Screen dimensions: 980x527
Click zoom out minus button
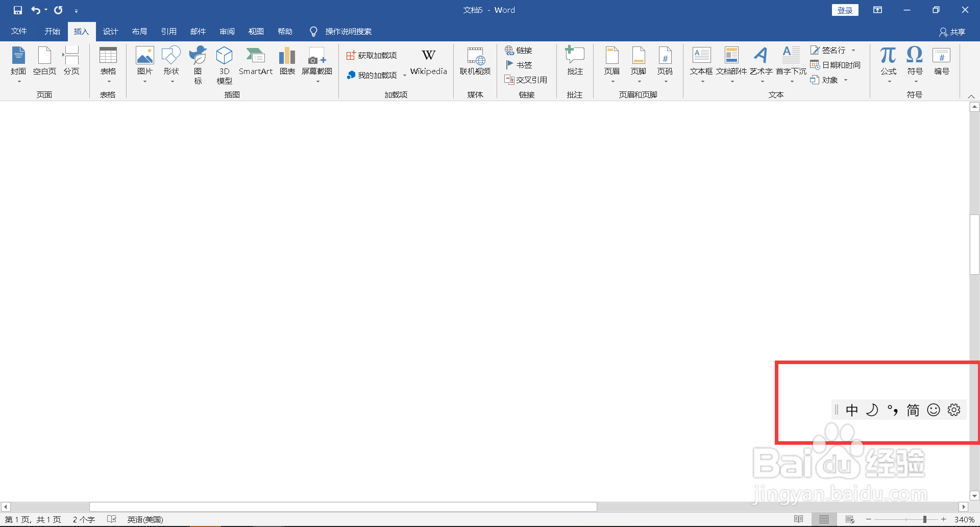[868, 519]
